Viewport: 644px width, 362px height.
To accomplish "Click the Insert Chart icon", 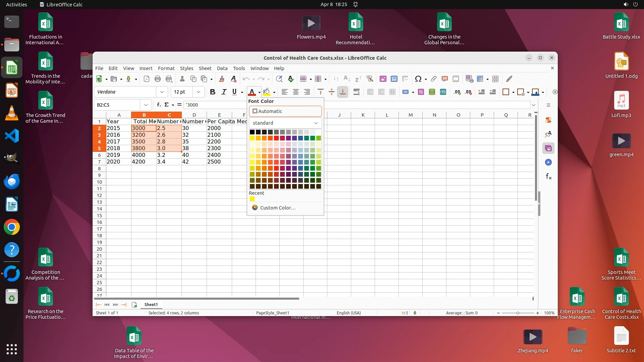I will click(x=394, y=79).
